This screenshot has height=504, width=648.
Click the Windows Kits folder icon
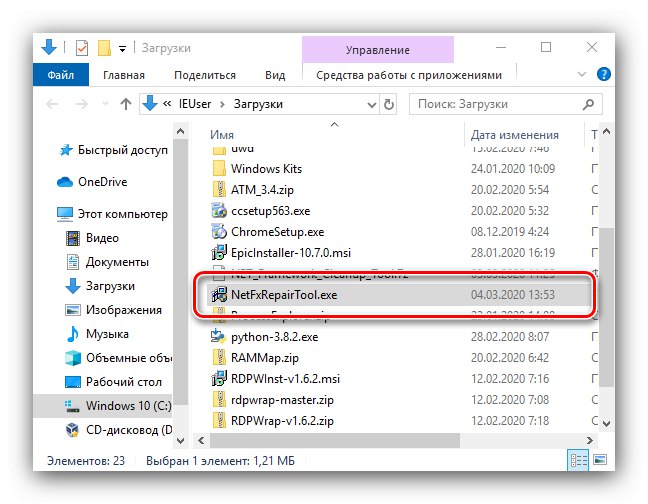pos(219,169)
